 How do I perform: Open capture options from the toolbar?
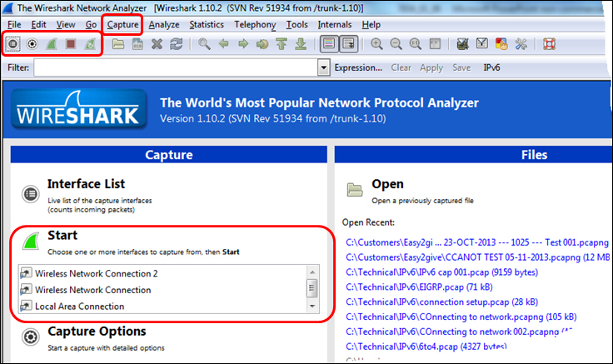click(32, 44)
